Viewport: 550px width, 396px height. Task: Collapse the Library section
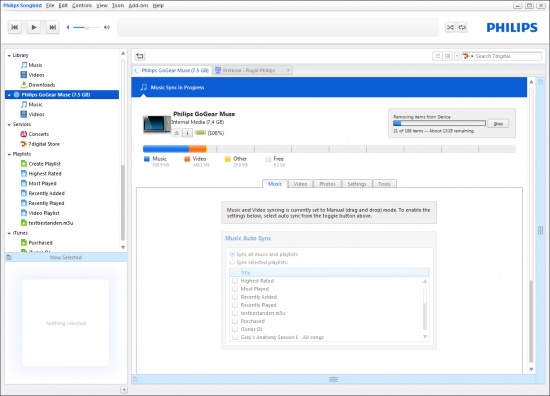[9, 55]
